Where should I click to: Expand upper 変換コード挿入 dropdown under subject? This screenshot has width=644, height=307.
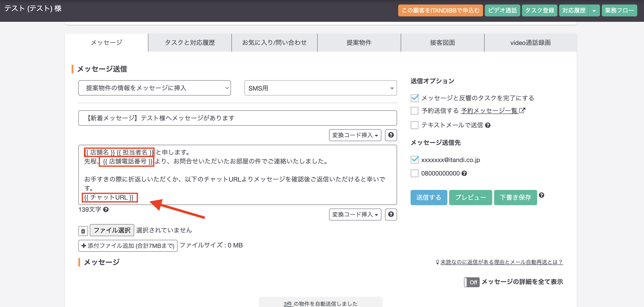point(355,135)
